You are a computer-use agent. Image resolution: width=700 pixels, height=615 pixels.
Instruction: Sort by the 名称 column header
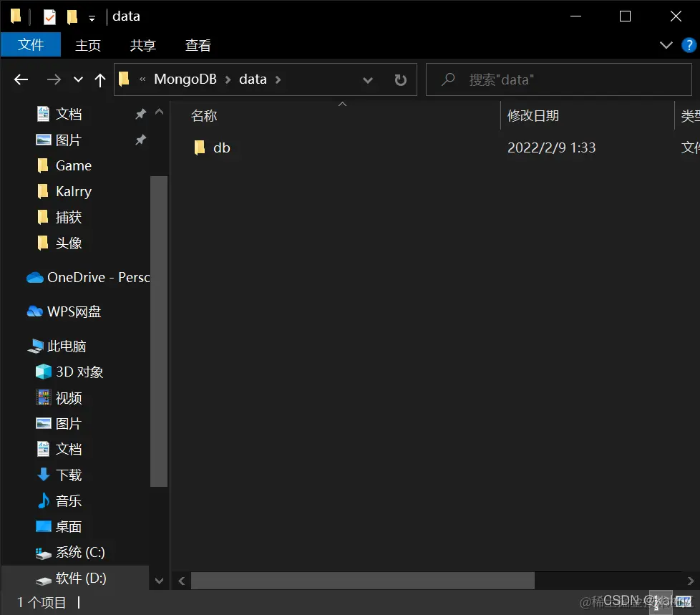point(204,116)
